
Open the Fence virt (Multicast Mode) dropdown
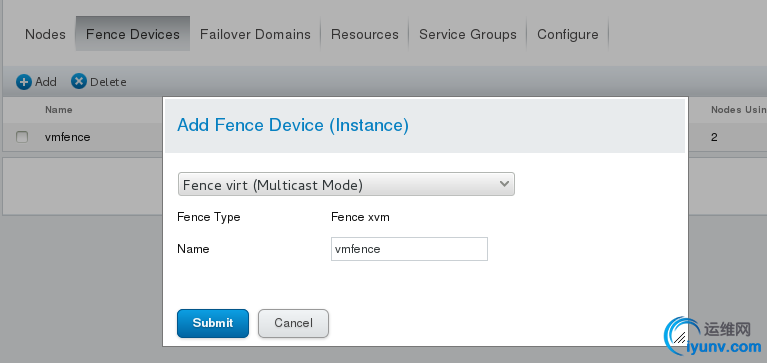coord(346,184)
